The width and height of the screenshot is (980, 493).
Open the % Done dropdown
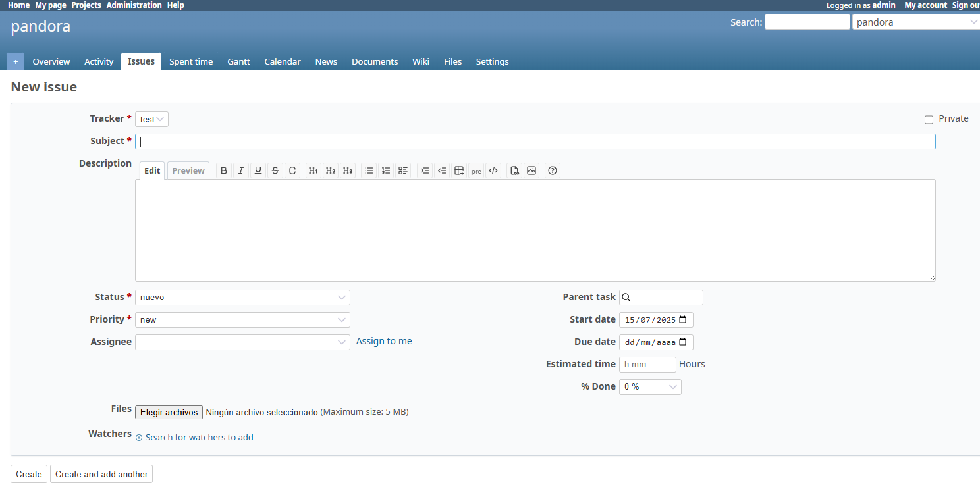pyautogui.click(x=650, y=387)
